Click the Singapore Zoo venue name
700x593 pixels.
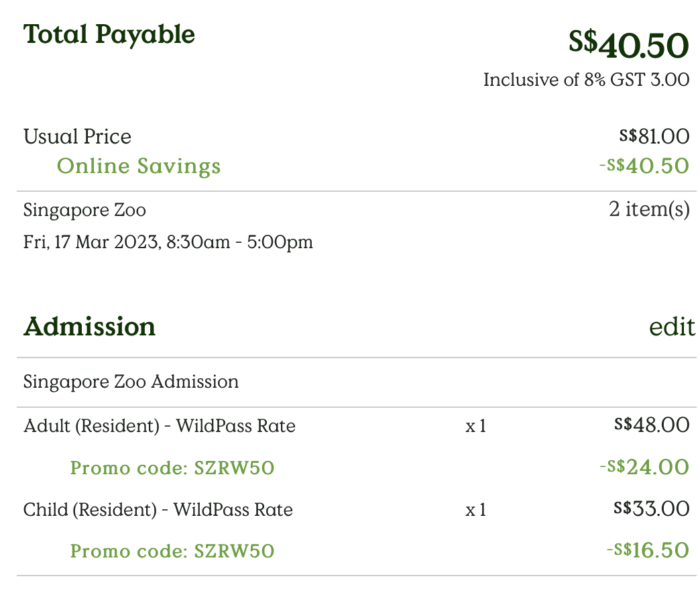coord(84,210)
